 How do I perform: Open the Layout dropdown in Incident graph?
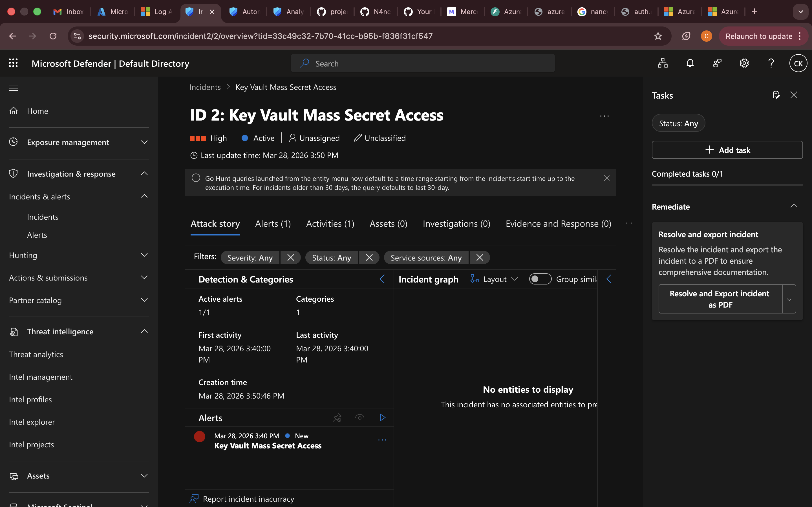(495, 279)
